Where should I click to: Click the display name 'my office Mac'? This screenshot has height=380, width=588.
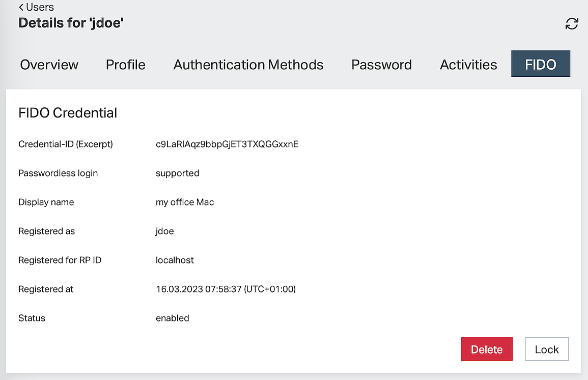coord(185,202)
